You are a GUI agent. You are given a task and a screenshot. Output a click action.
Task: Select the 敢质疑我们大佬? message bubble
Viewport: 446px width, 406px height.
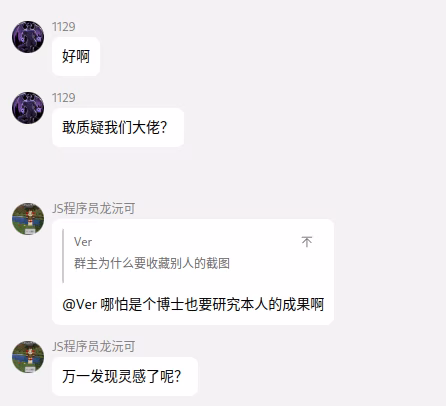[118, 127]
